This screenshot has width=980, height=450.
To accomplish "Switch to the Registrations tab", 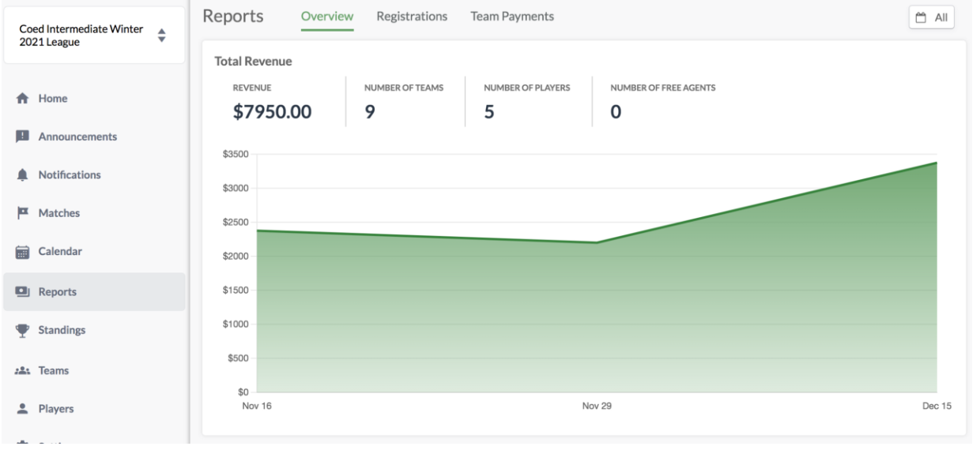I will click(412, 16).
